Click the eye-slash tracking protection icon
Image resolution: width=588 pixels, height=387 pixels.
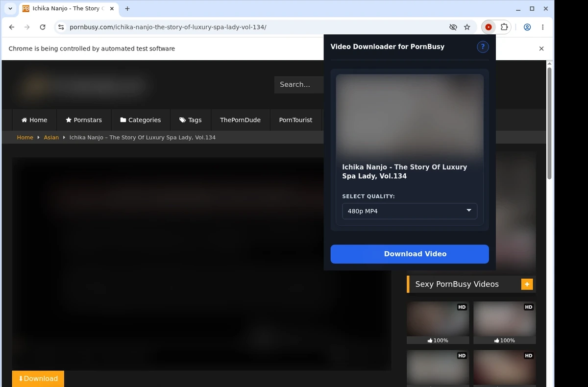pyautogui.click(x=453, y=27)
